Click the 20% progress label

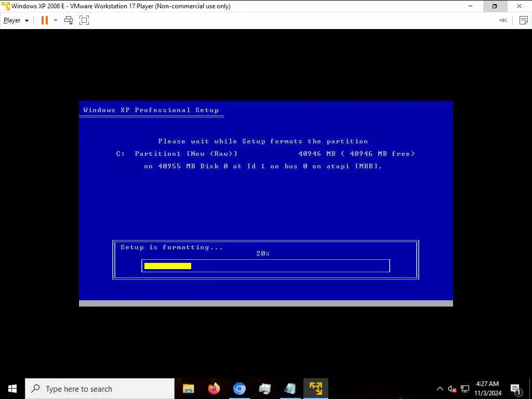(x=263, y=254)
